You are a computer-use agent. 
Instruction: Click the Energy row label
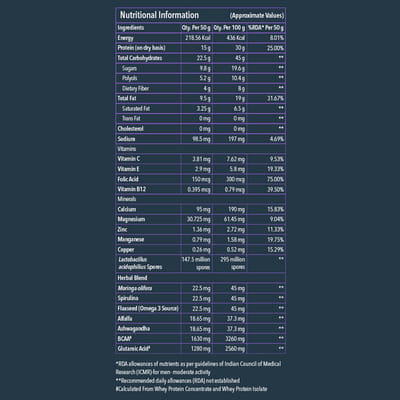point(125,38)
